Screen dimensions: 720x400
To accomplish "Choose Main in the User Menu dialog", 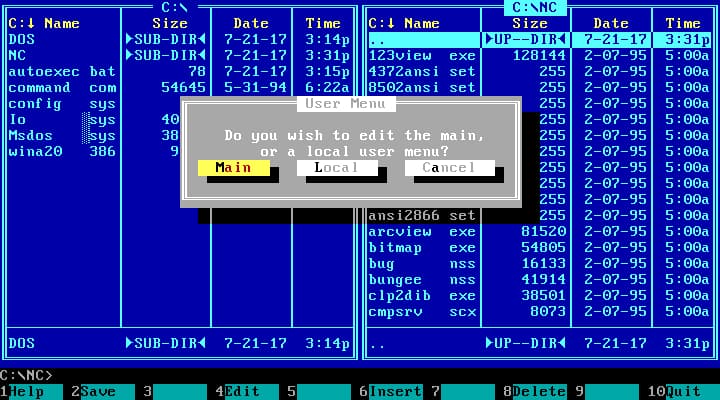I will [x=234, y=168].
